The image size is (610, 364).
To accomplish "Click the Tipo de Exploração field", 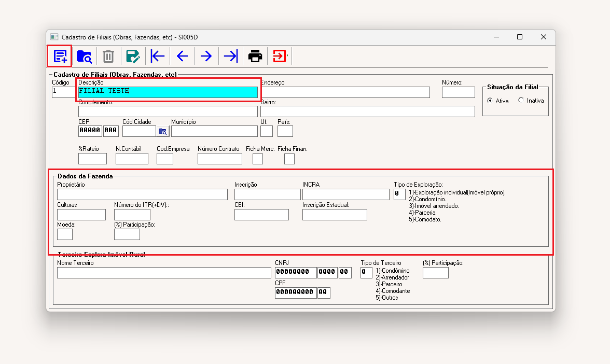I will pyautogui.click(x=399, y=194).
